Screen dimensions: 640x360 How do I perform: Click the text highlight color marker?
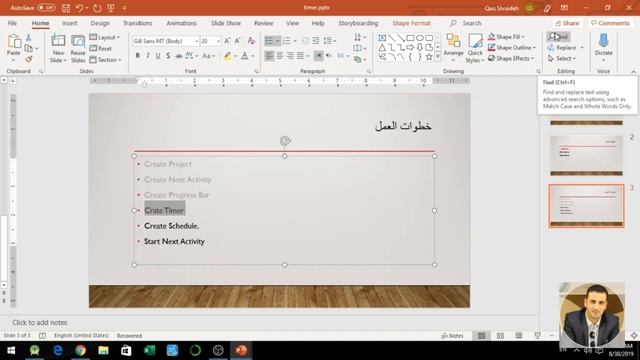coord(227,56)
